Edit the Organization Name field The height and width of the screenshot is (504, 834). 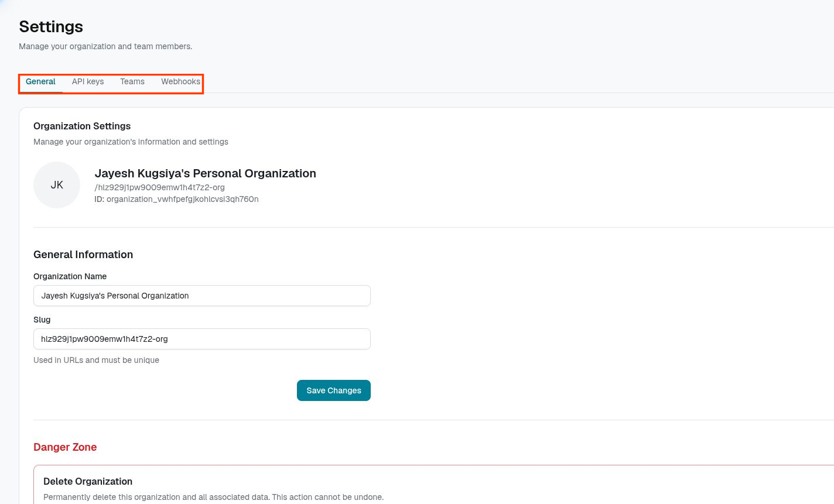click(x=202, y=296)
